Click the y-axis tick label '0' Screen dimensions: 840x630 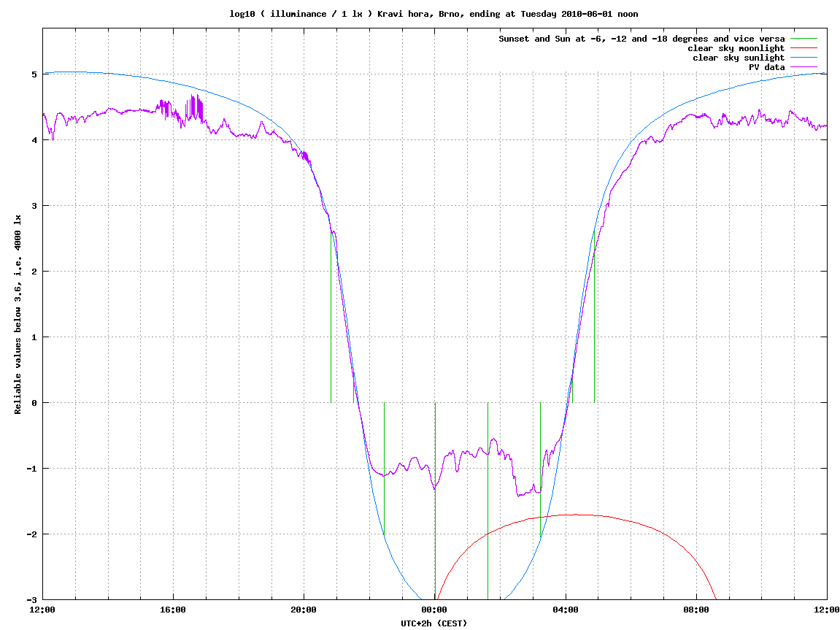pyautogui.click(x=35, y=403)
